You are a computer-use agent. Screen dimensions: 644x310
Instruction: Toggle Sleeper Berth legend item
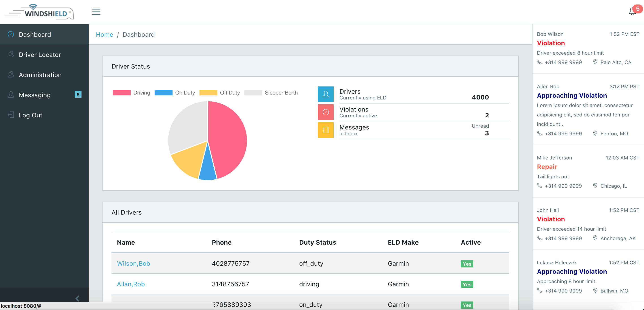pyautogui.click(x=271, y=93)
